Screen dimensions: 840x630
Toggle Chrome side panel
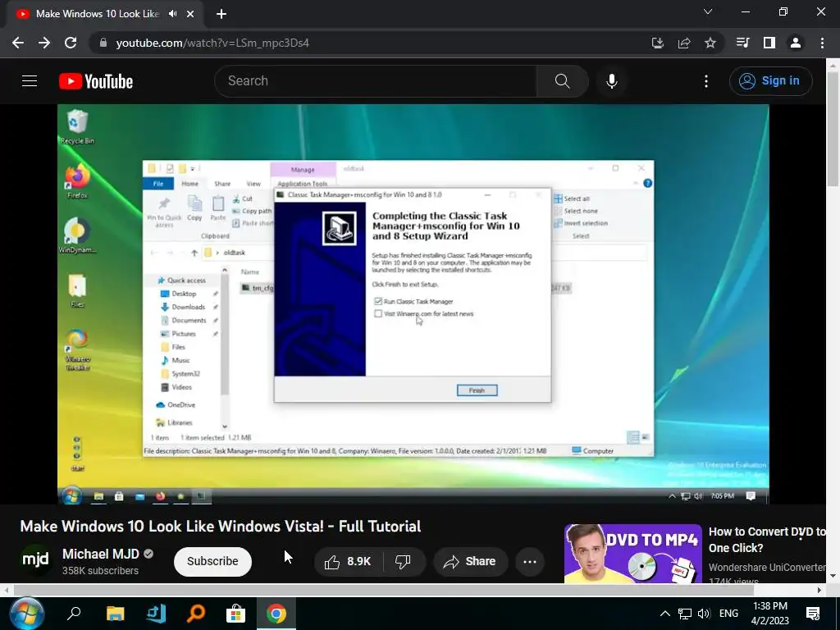(x=769, y=43)
